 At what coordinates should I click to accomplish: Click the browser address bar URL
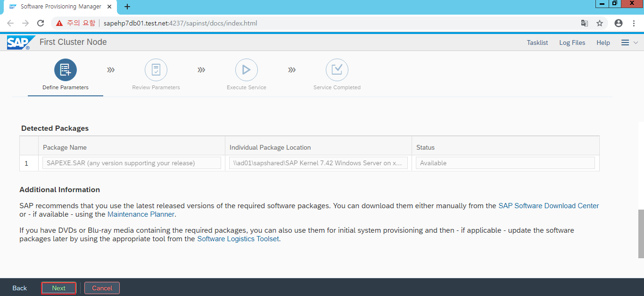click(180, 23)
